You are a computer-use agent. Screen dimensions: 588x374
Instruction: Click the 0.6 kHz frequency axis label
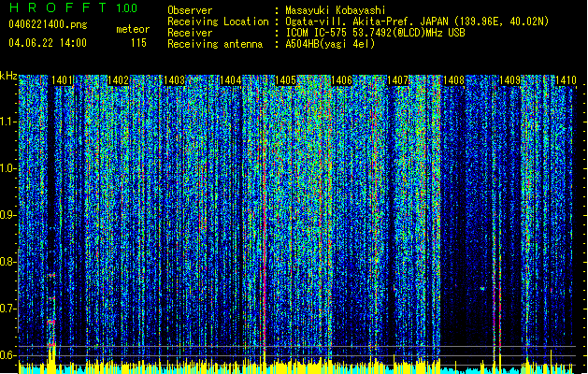(7, 355)
